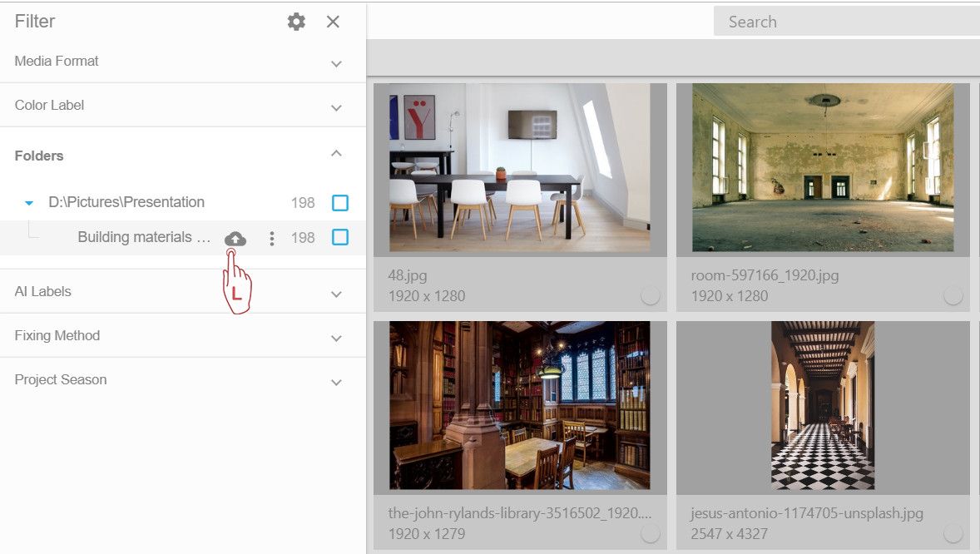Select the Building materials folder label
Viewport: 980px width, 554px height.
tap(144, 238)
